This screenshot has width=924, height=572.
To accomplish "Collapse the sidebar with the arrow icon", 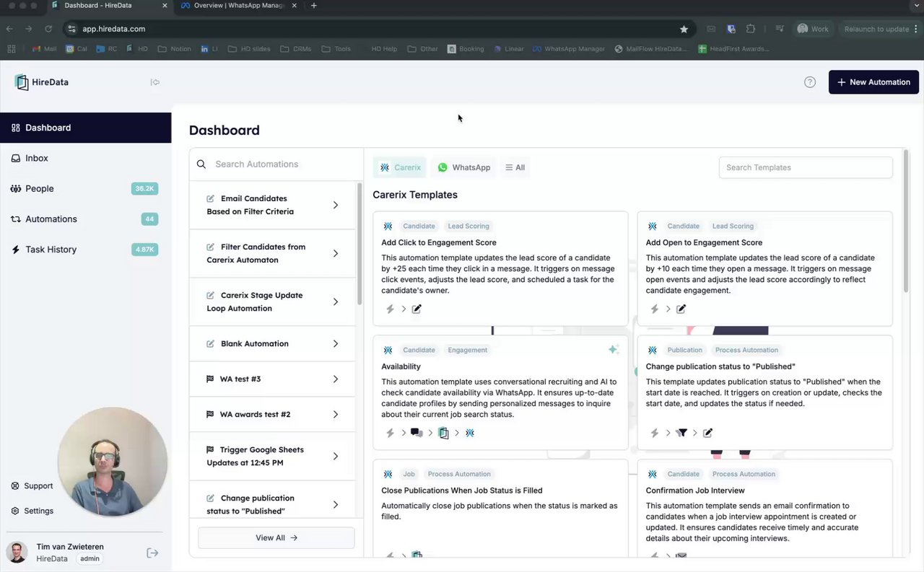I will [154, 82].
